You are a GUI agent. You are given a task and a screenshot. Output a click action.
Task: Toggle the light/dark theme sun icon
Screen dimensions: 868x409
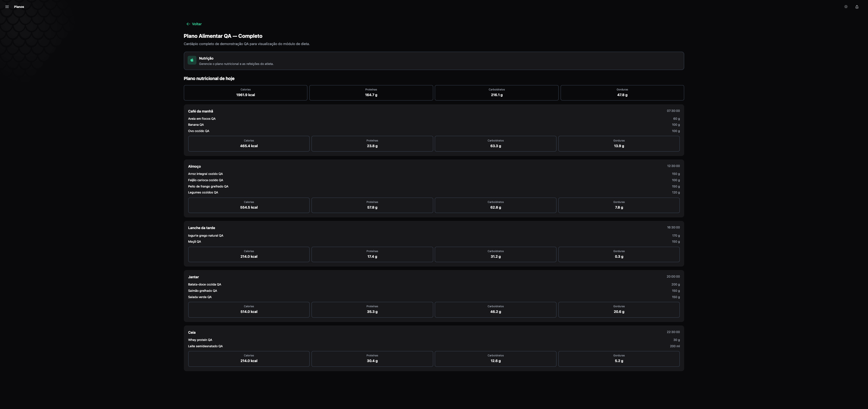(846, 7)
